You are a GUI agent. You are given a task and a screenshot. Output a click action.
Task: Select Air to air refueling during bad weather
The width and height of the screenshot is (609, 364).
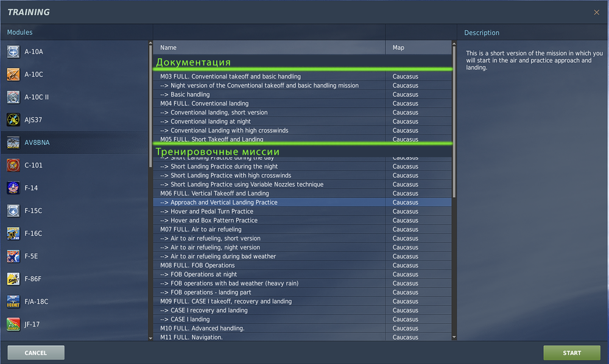tap(302, 256)
